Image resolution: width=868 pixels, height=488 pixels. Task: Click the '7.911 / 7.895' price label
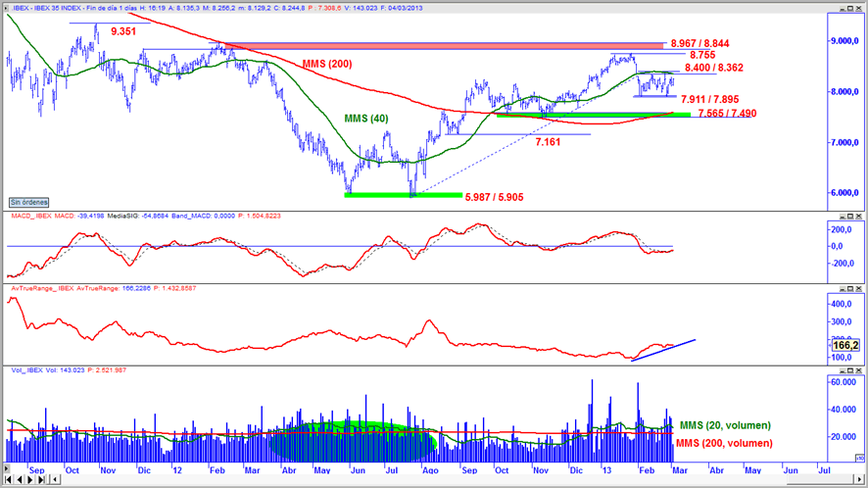point(709,99)
